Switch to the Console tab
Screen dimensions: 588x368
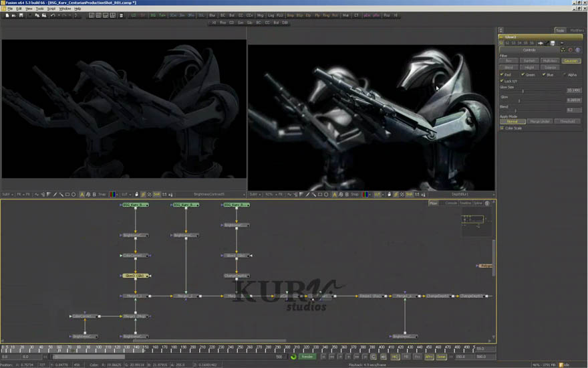(451, 203)
